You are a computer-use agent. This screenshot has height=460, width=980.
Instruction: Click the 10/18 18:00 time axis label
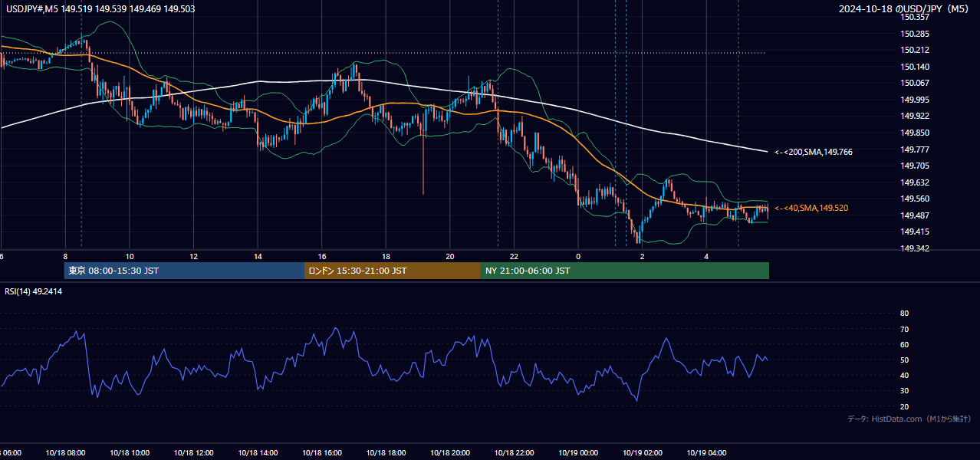click(x=386, y=453)
